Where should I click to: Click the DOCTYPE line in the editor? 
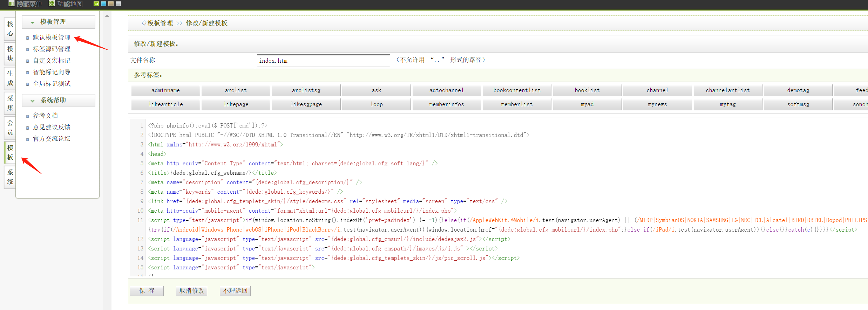pos(338,135)
